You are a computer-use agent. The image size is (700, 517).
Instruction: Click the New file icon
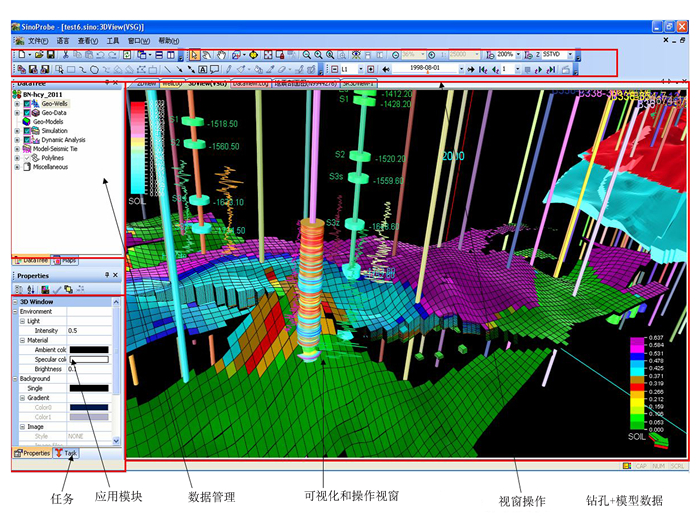point(20,54)
